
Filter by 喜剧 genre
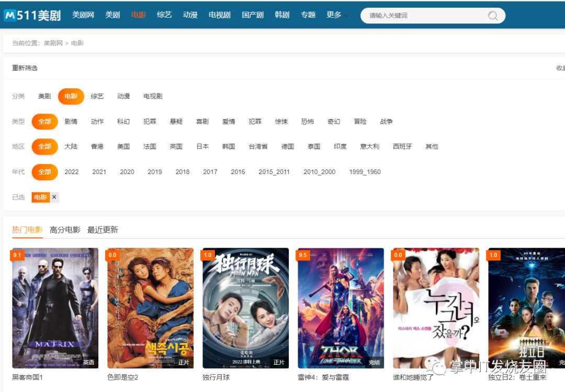[x=202, y=121]
